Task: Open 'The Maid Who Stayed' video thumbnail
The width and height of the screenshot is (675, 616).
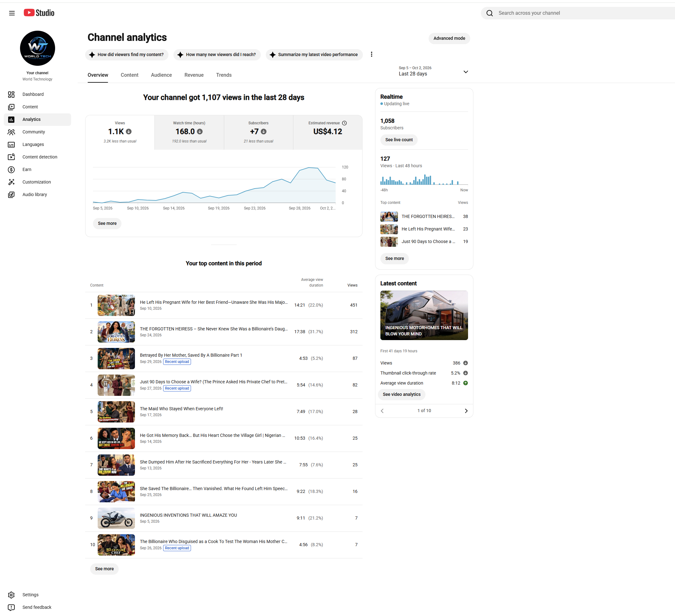Action: [x=116, y=412]
